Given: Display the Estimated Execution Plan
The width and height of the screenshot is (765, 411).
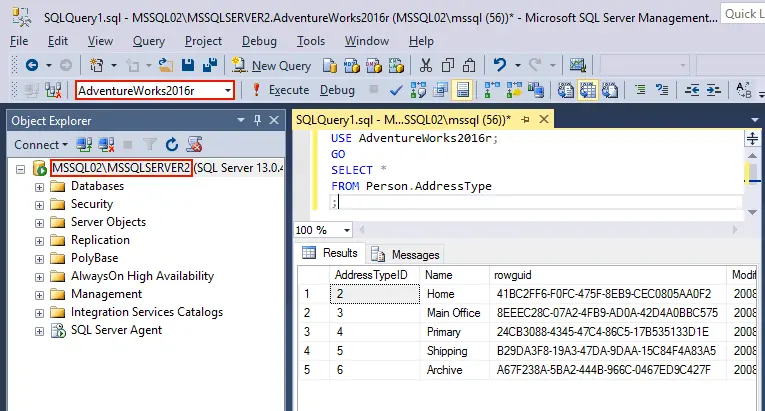Looking at the screenshot, I should pos(418,90).
